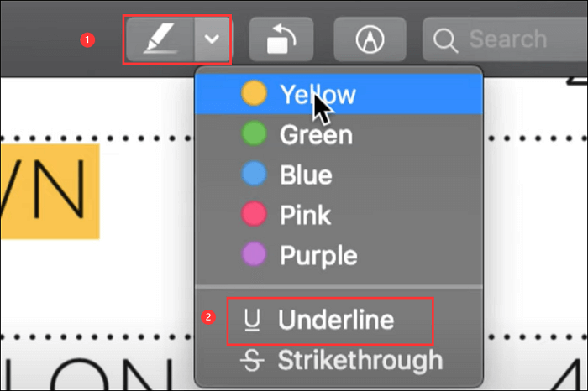Click the underlined U icon
Screen dimensions: 588x391
coord(252,320)
